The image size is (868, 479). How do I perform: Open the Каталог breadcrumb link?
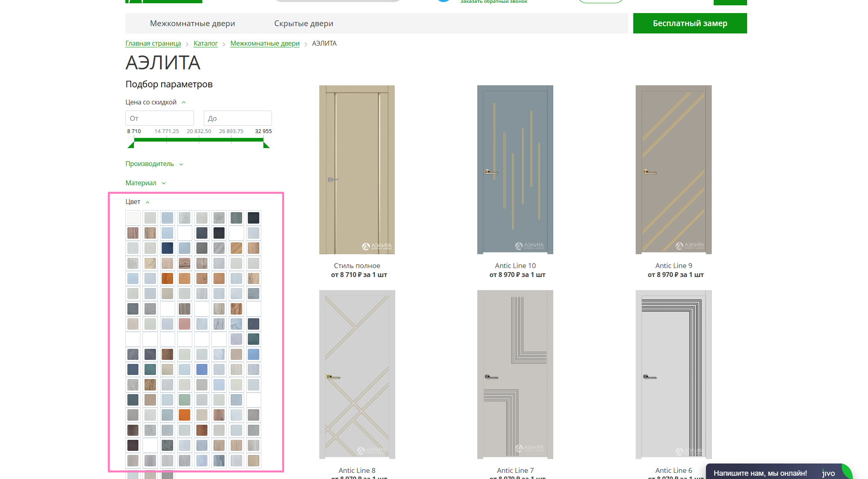205,43
